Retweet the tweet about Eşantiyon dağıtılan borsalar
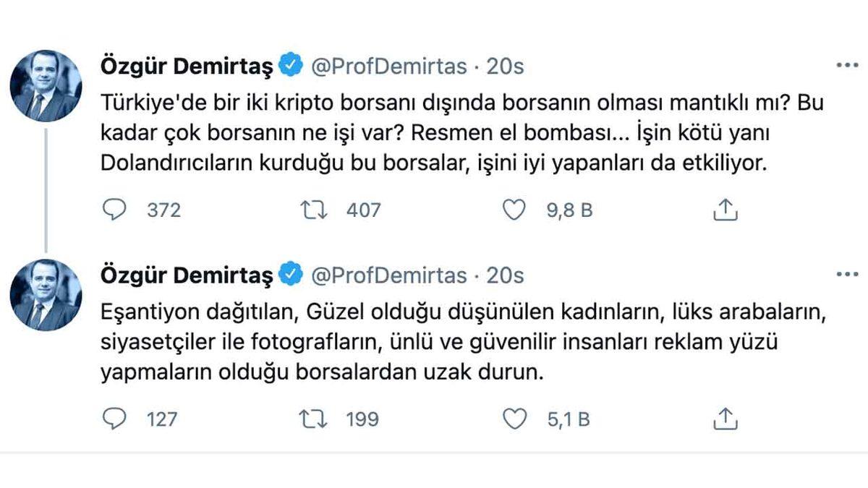868x488 pixels. (x=312, y=418)
